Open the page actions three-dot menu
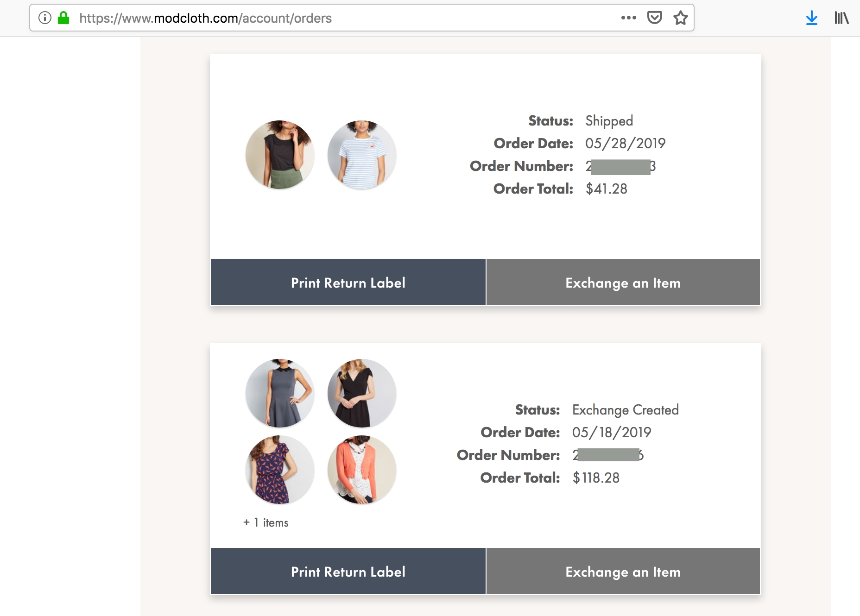This screenshot has width=860, height=616. pyautogui.click(x=628, y=18)
